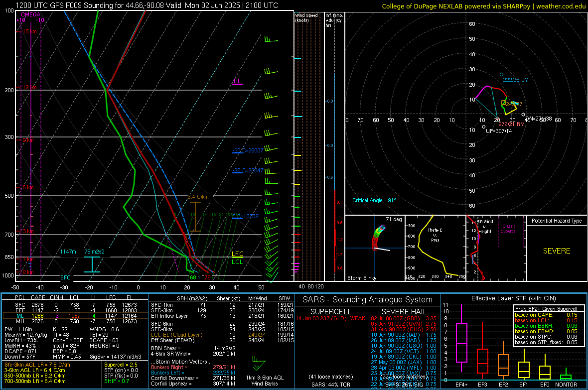Click the 'SARS: 44% TOR' text
This screenshot has width=588, height=390.
pyautogui.click(x=330, y=385)
